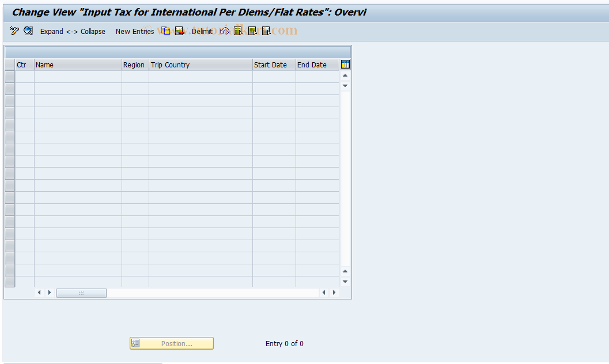Click the Region column header

tap(135, 65)
